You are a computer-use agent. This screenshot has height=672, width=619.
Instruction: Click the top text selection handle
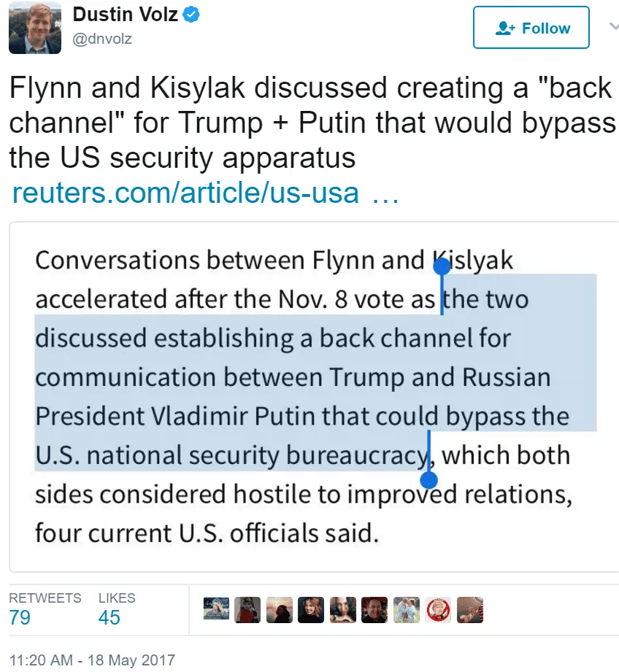(x=442, y=267)
